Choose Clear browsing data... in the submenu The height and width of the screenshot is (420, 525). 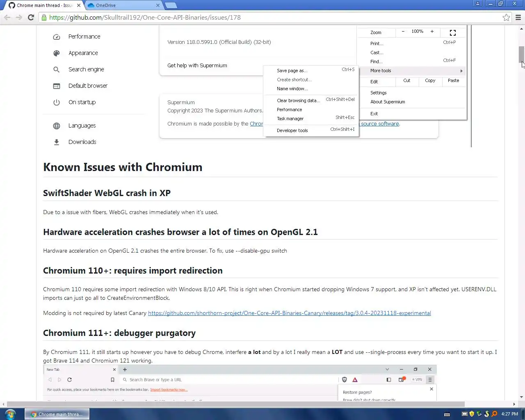(312, 100)
